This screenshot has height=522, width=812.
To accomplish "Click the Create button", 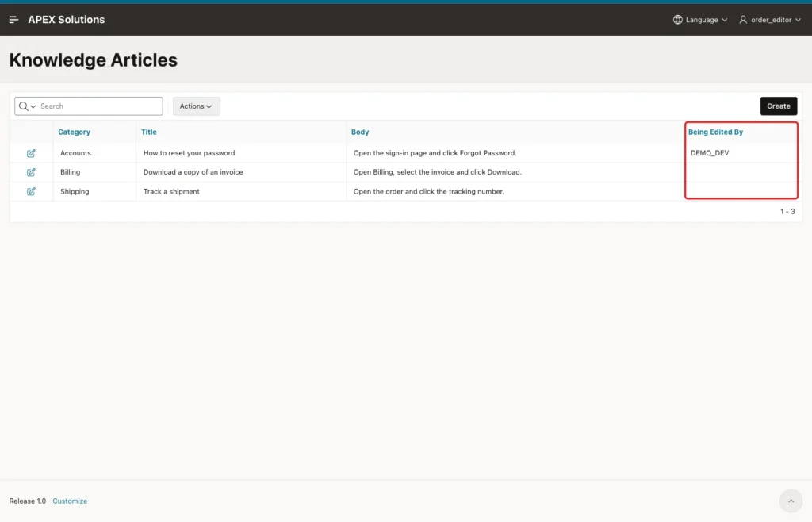I will tap(779, 106).
